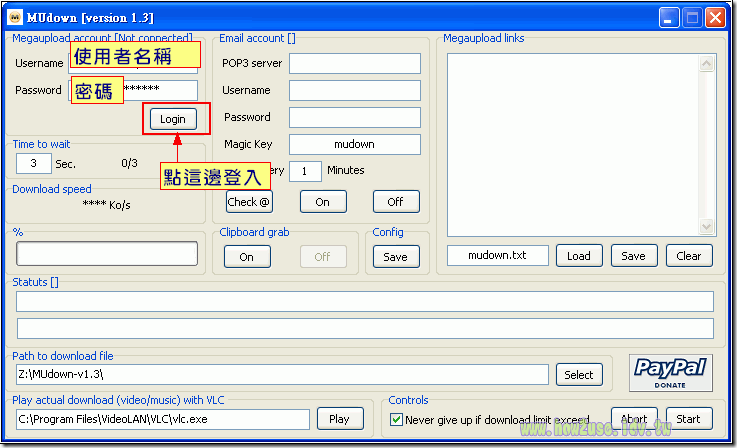Turn the Email account check On
Viewport: 737px width, 448px height.
click(x=323, y=202)
